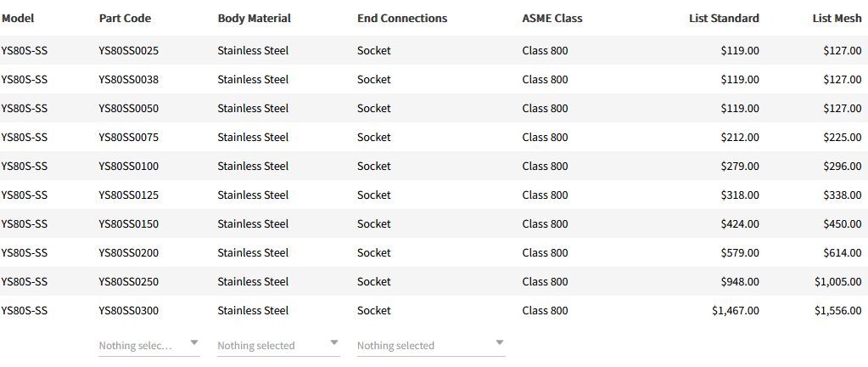868x367 pixels.
Task: Select part code YS80SS0150
Action: click(x=128, y=223)
